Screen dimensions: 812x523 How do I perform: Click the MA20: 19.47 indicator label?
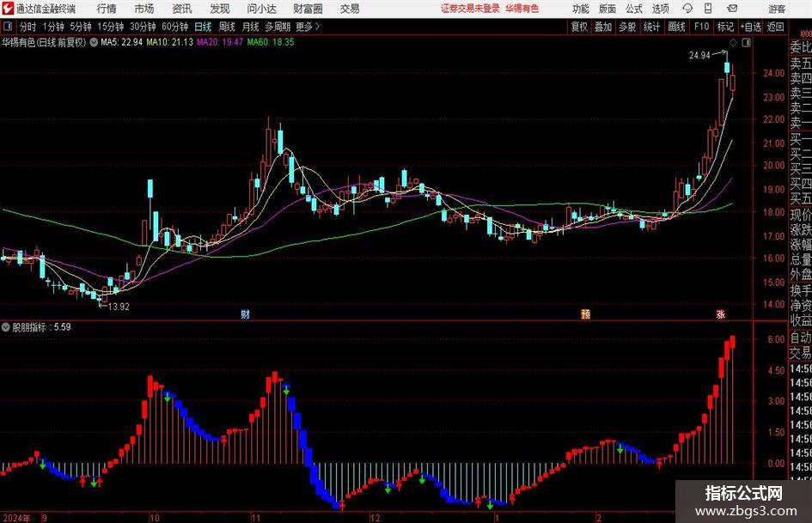pyautogui.click(x=220, y=42)
